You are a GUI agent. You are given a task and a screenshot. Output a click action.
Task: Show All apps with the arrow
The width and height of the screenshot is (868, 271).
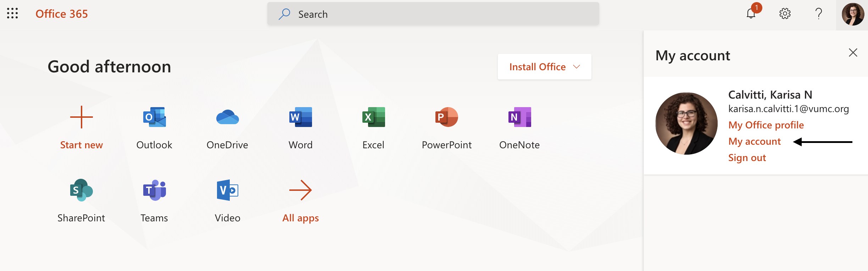(x=300, y=190)
